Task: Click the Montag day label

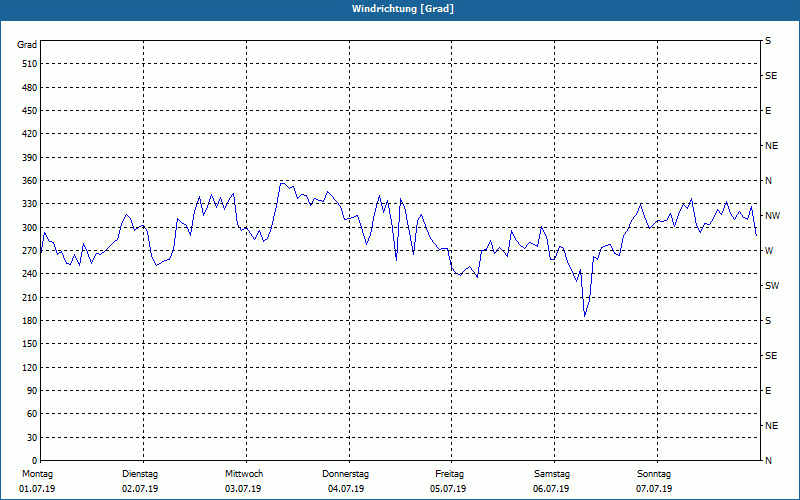Action: 37,474
